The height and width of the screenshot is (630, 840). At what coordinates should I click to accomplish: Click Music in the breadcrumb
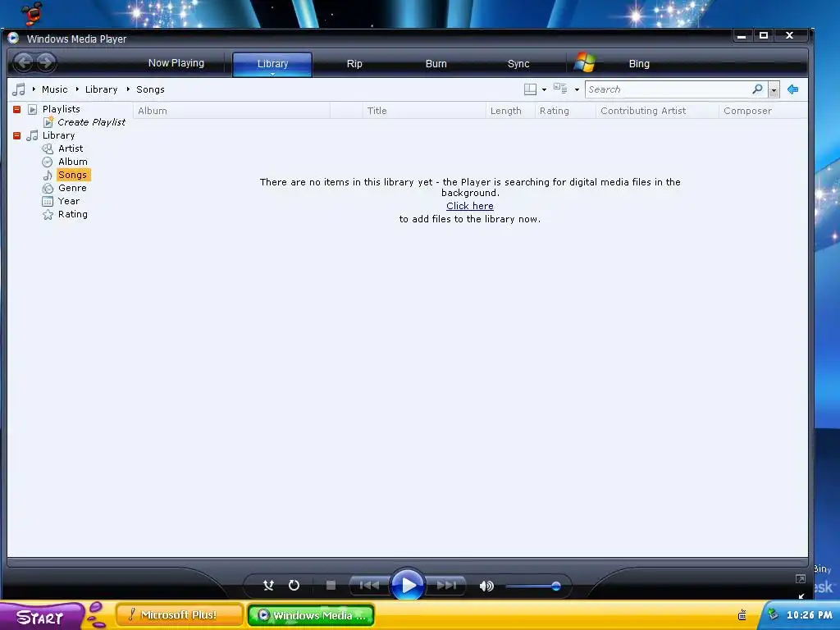[55, 89]
